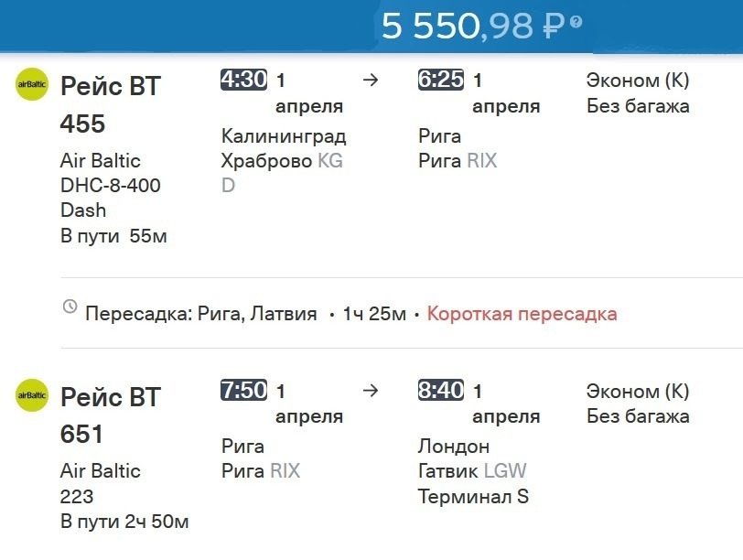Click the arrow between 7:50 and 8:40
743x560 pixels.
coord(370,391)
